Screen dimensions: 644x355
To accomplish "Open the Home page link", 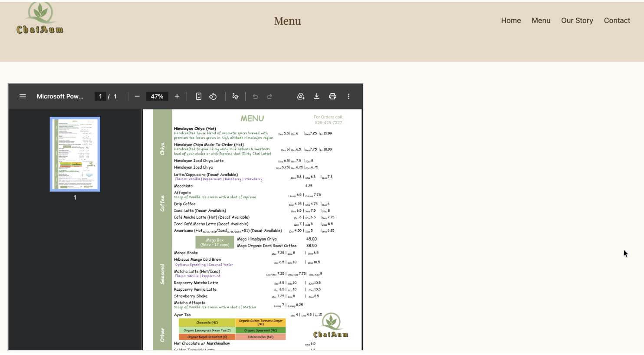I will pyautogui.click(x=511, y=20).
